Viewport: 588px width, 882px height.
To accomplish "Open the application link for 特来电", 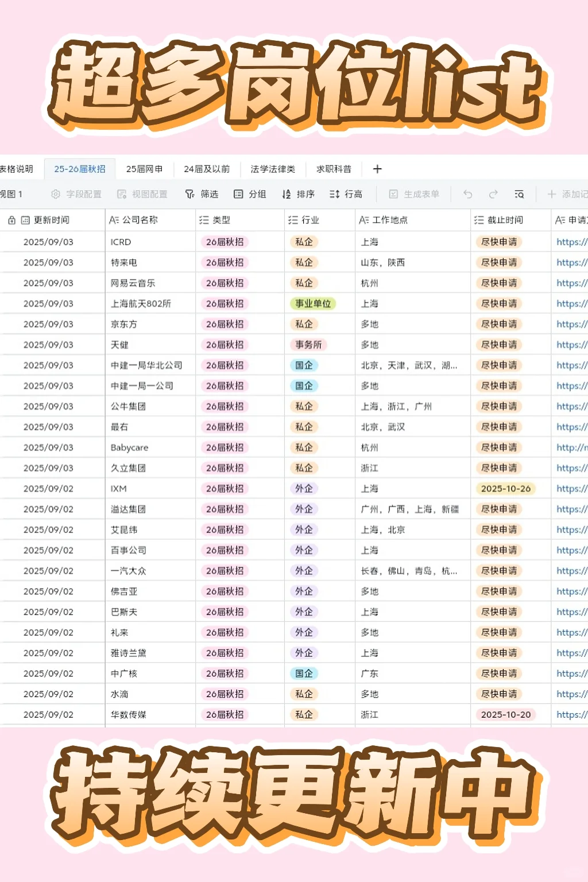I will pyautogui.click(x=571, y=262).
